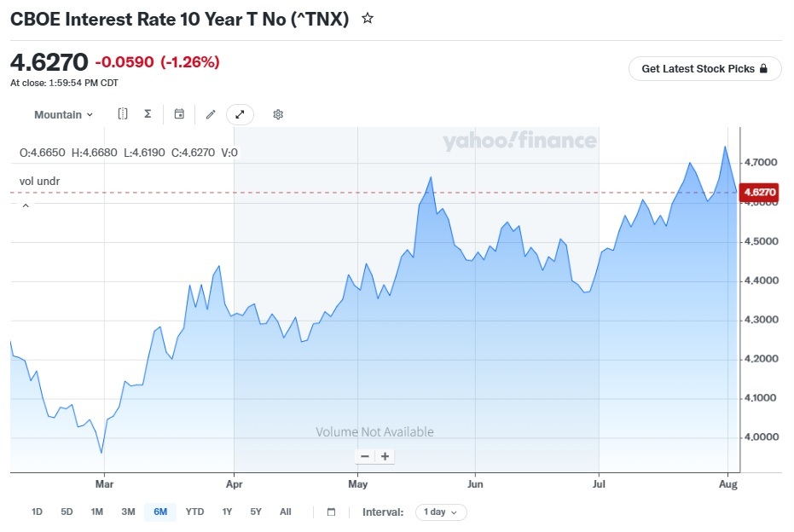
Task: Open date range calendar icon near Interval
Action: click(x=331, y=512)
